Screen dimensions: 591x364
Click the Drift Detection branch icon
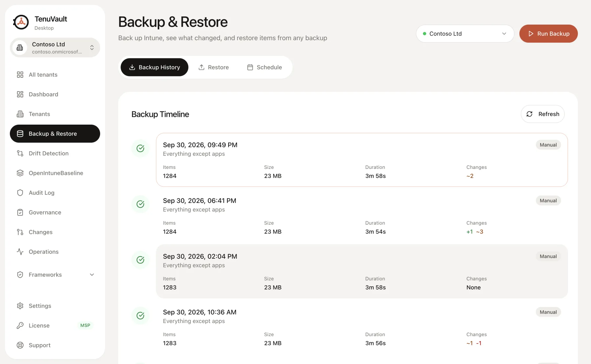coord(20,153)
